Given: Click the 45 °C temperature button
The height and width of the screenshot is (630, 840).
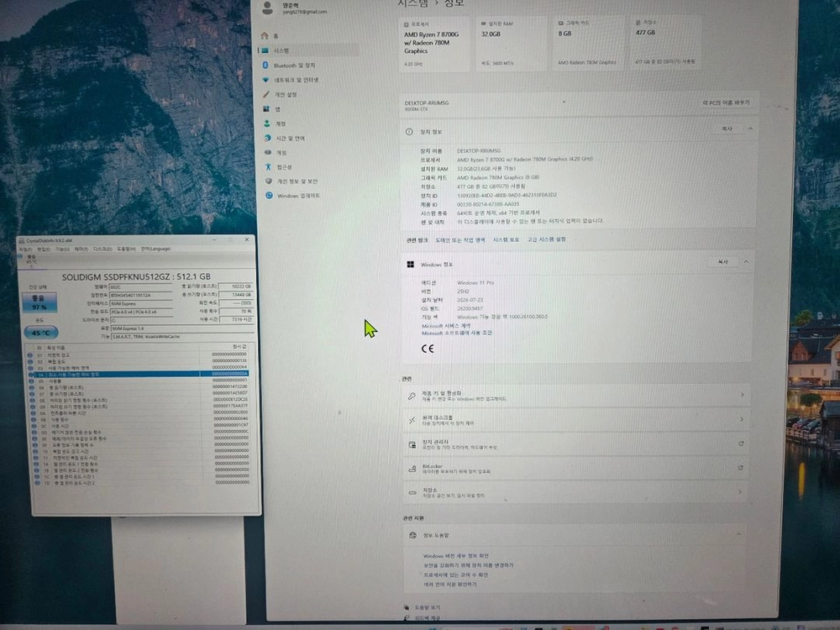Looking at the screenshot, I should (40, 333).
